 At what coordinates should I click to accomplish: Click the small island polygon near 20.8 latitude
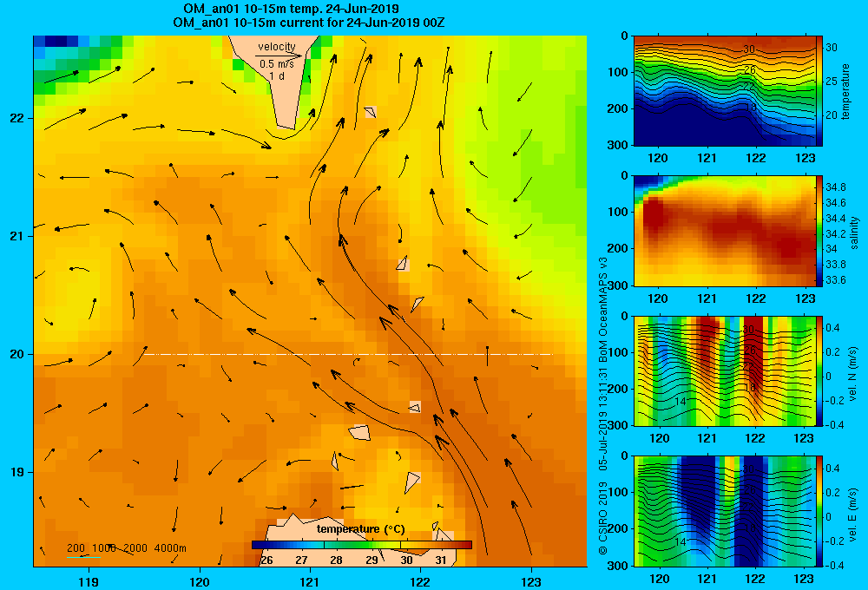[403, 264]
